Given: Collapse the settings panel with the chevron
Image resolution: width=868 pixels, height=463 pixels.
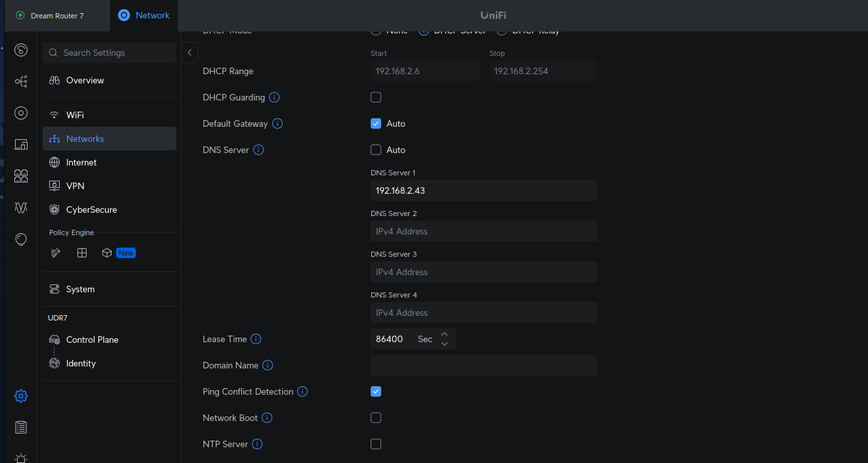Looking at the screenshot, I should point(190,53).
